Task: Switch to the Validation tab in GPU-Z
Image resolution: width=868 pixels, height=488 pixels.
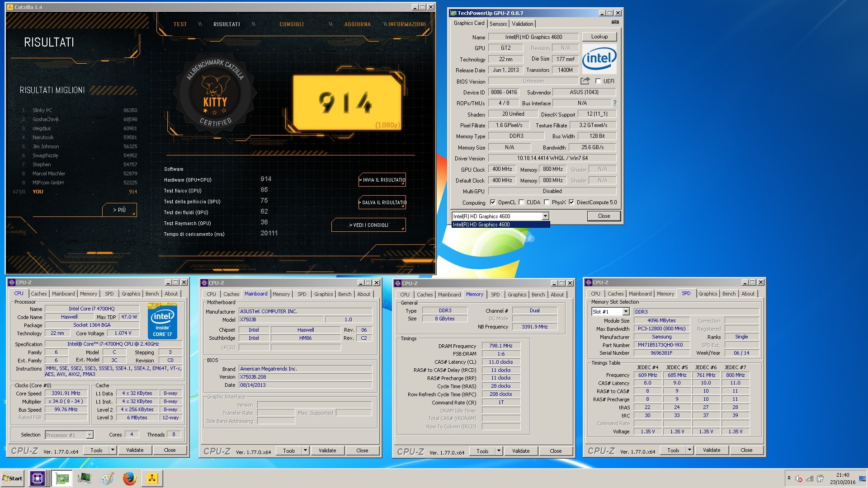Action: pos(523,24)
